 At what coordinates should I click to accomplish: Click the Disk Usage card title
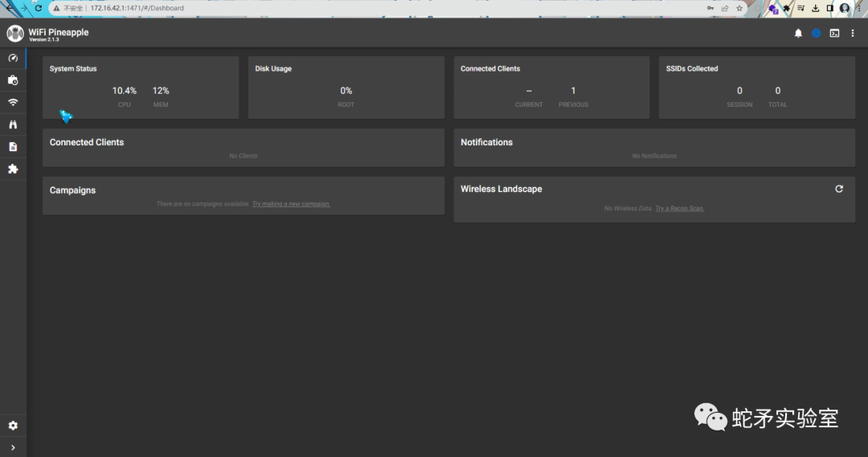[x=273, y=68]
